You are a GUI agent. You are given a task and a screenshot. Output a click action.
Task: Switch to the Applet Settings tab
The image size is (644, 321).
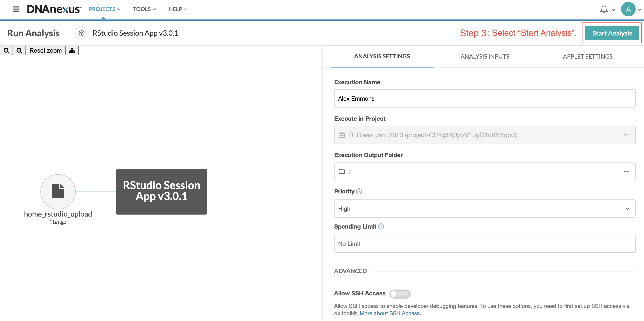pos(587,56)
